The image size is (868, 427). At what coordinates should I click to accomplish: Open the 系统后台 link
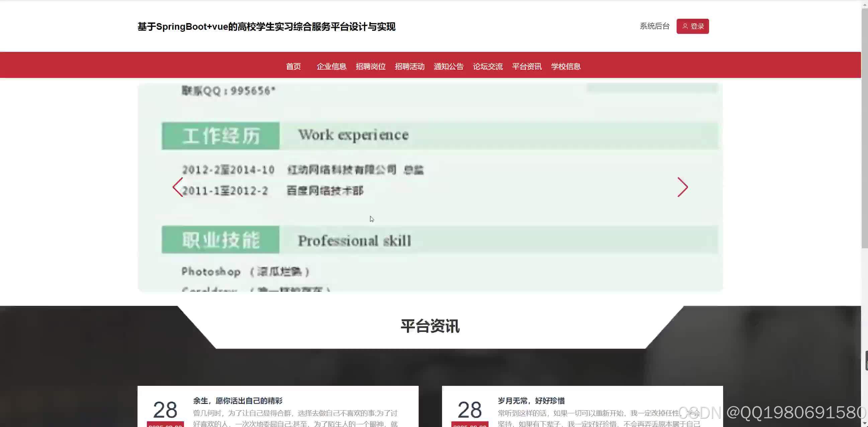pyautogui.click(x=655, y=26)
